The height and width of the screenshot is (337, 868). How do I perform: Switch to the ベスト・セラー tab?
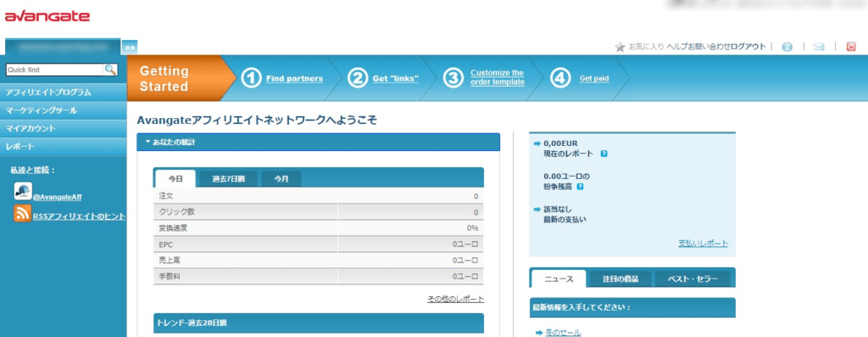[693, 278]
